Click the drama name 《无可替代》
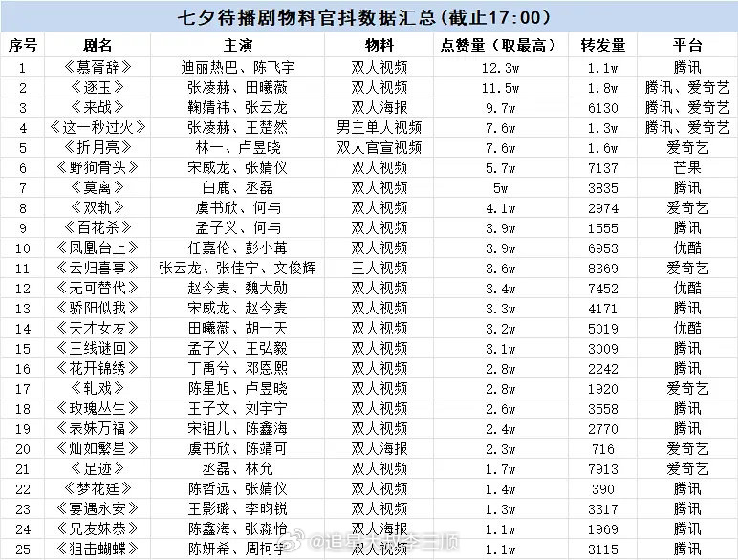This screenshot has height=560, width=738. pyautogui.click(x=98, y=288)
